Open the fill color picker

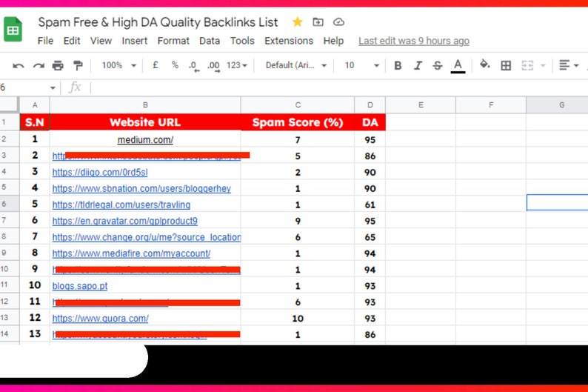point(484,65)
